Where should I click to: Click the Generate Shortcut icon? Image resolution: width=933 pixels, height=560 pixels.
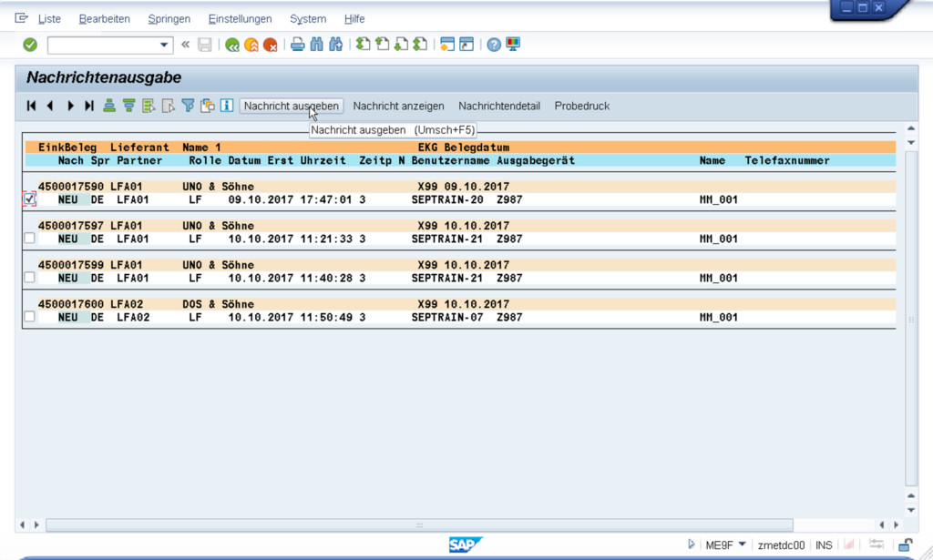point(466,45)
